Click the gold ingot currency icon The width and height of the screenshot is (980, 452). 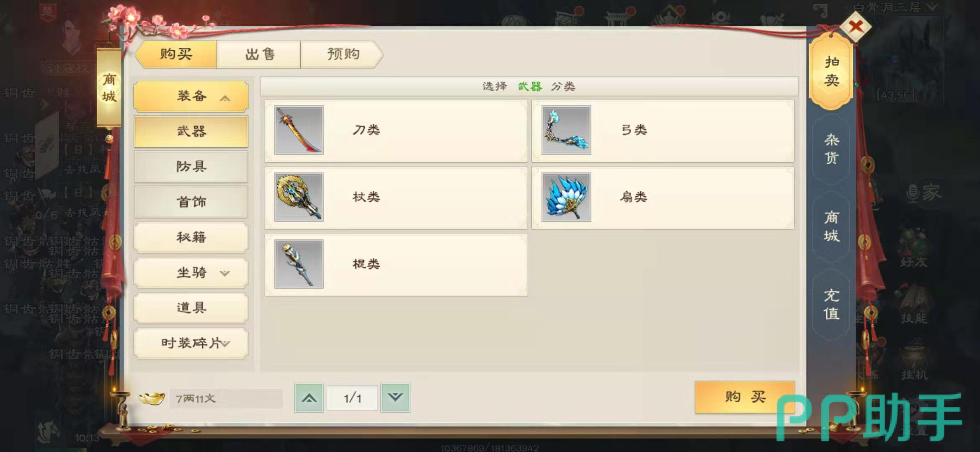click(152, 398)
